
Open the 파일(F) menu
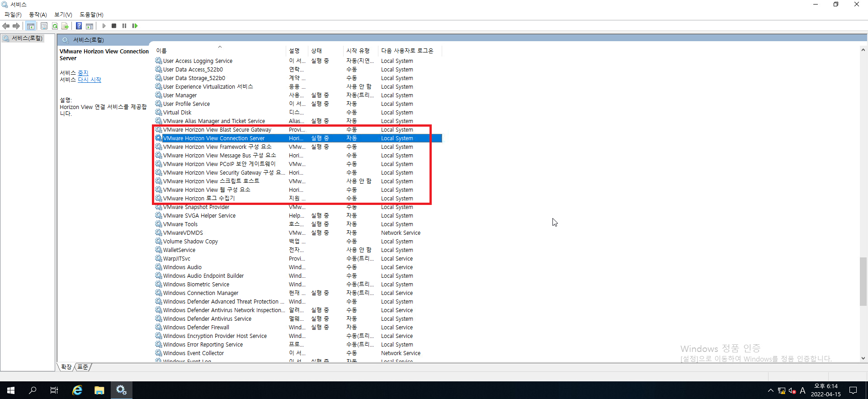coord(13,14)
